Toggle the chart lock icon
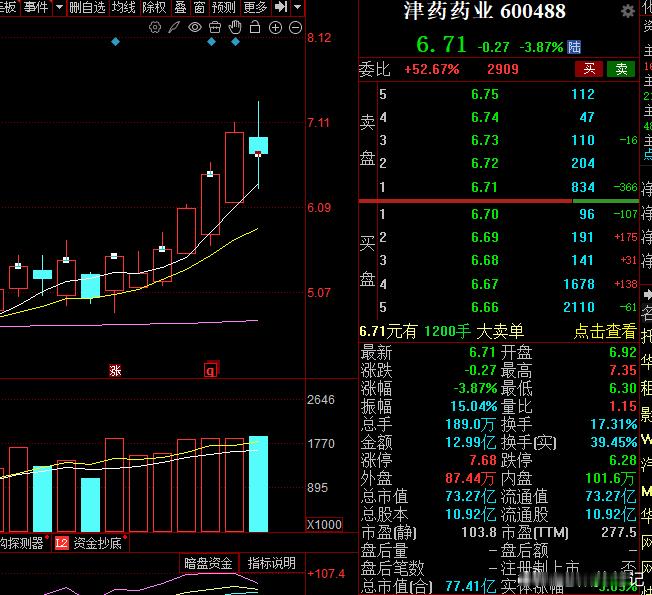The width and height of the screenshot is (652, 595). pos(255,27)
